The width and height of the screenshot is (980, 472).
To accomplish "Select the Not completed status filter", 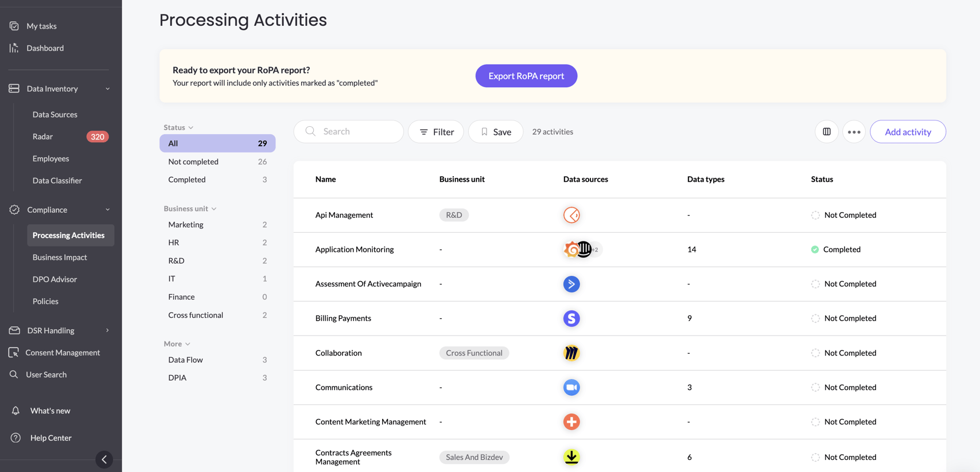I will (193, 162).
